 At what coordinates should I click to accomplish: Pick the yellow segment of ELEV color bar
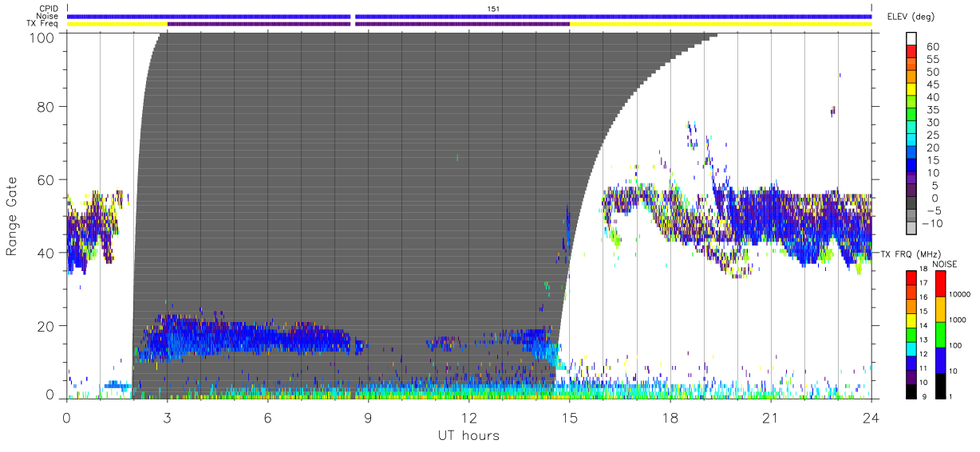pos(911,90)
